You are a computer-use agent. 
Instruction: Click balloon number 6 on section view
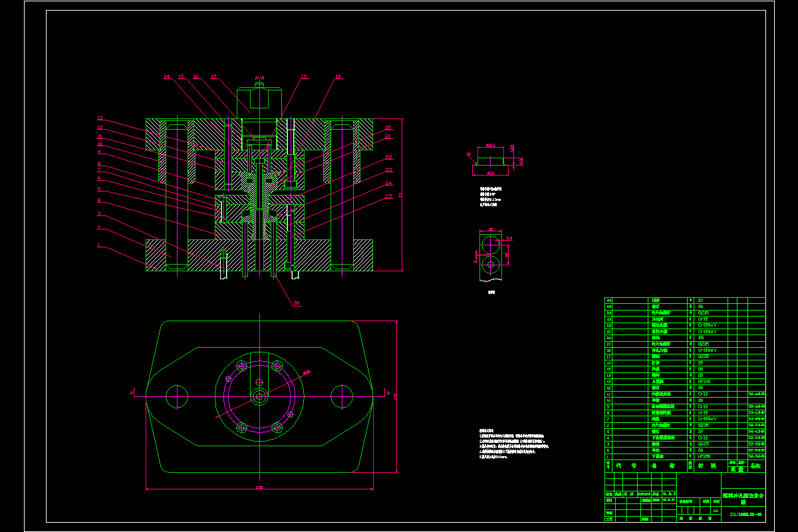[x=99, y=178]
